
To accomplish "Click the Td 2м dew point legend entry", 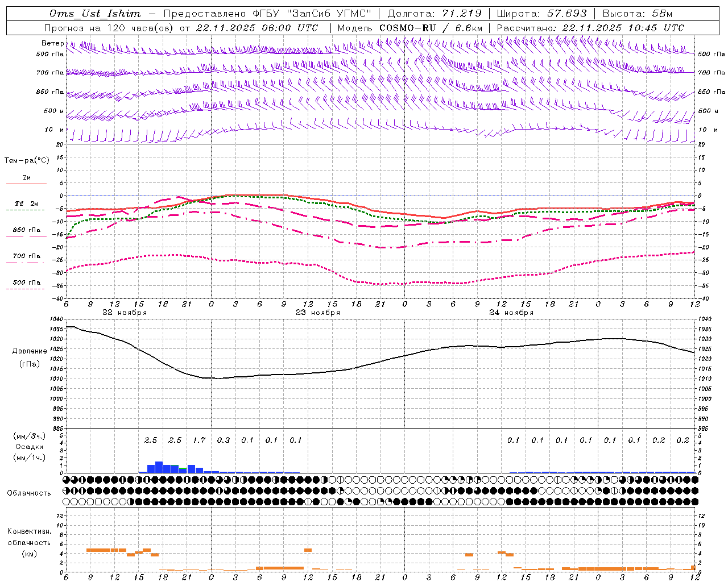I will (27, 203).
